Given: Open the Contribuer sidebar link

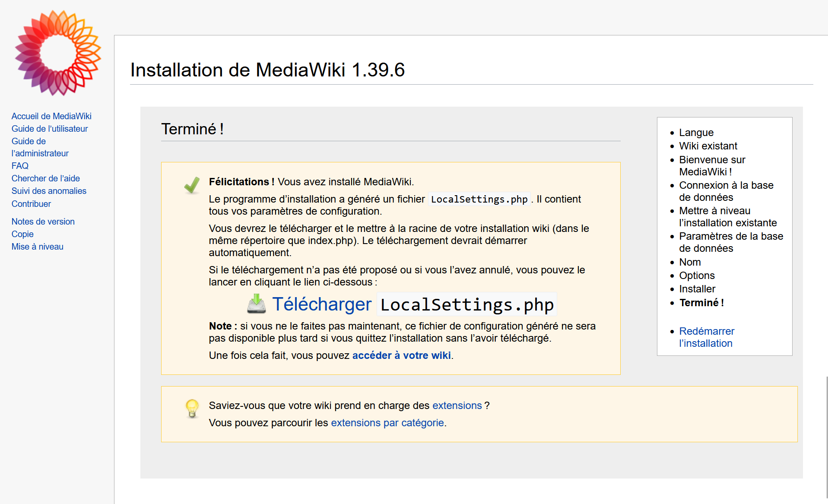Looking at the screenshot, I should point(31,204).
